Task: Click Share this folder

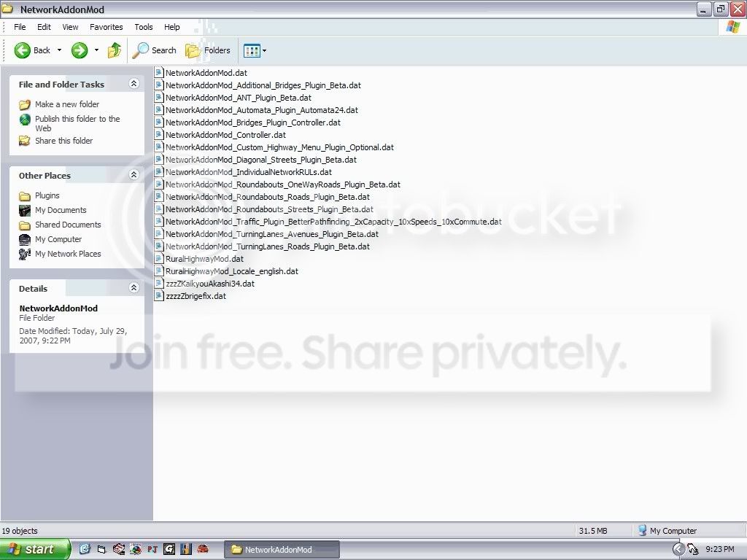Action: coord(64,141)
